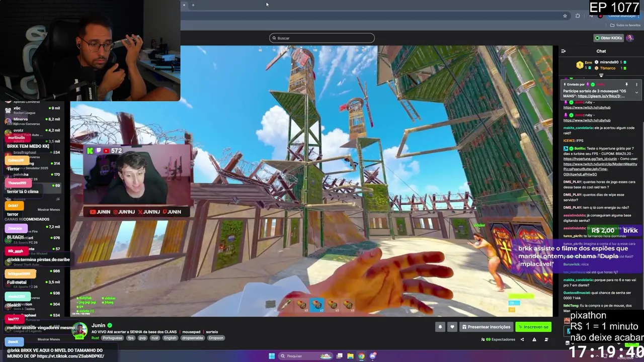This screenshot has height=362, width=644.
Task: Open Discord from the taskbar
Action: point(372,356)
